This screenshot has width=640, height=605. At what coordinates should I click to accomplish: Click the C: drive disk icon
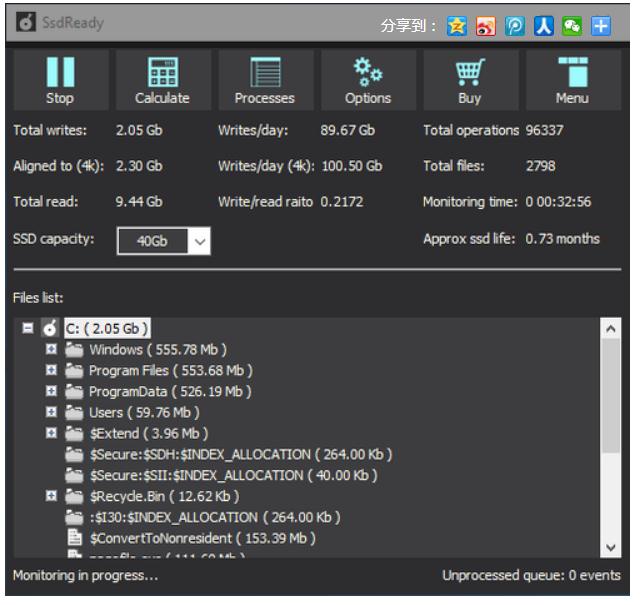point(50,328)
